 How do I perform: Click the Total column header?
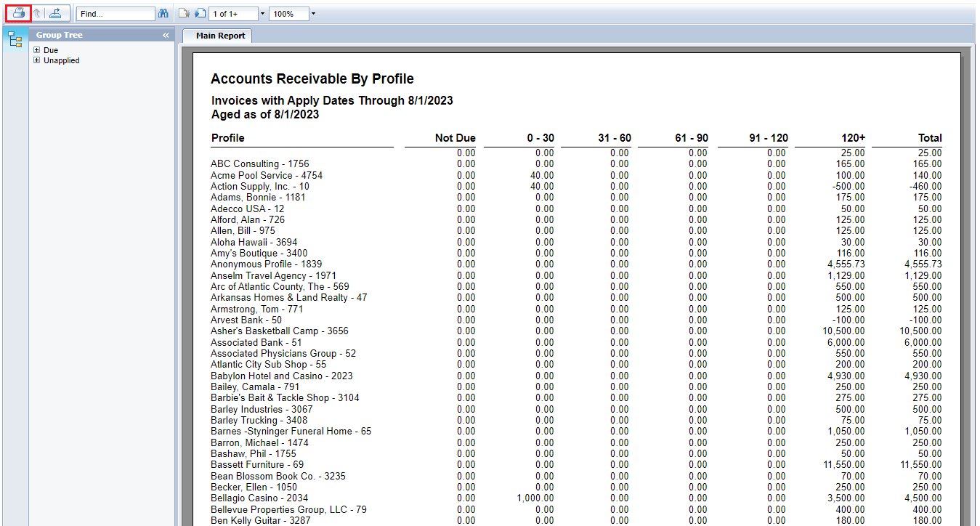[x=930, y=138]
